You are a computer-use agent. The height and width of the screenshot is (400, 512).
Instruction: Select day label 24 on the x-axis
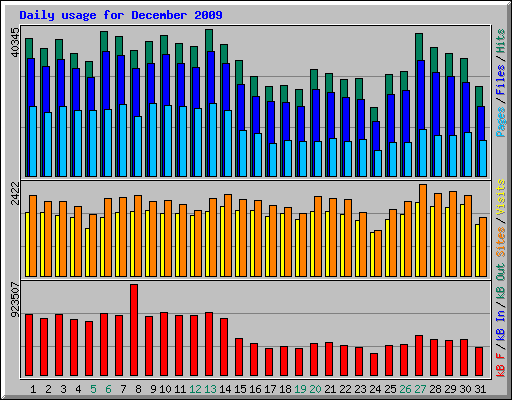pos(375,389)
